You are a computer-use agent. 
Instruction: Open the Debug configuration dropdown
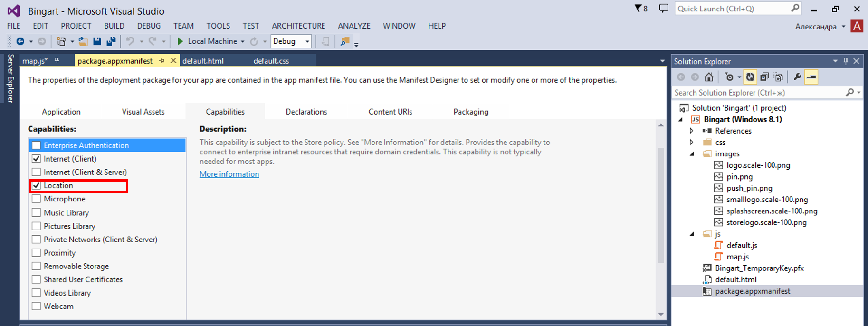tap(291, 41)
